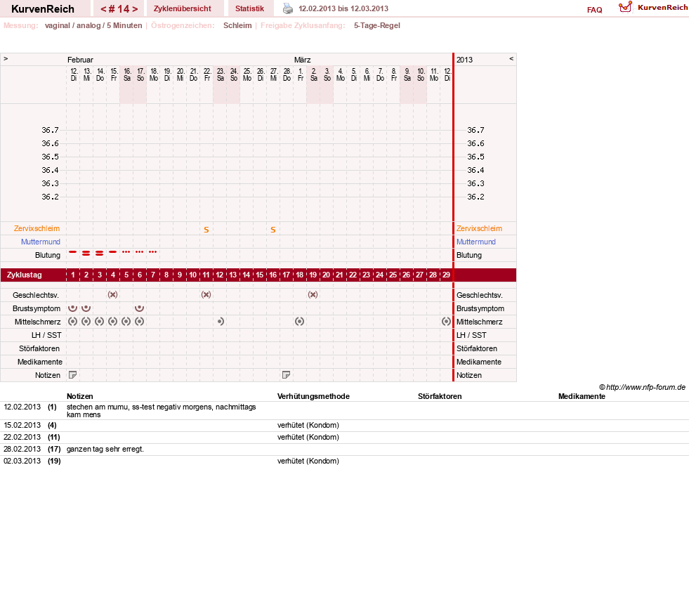Click the 'vaginal / analog / 5 Minuten' text
The height and width of the screenshot is (616, 689).
[x=93, y=25]
